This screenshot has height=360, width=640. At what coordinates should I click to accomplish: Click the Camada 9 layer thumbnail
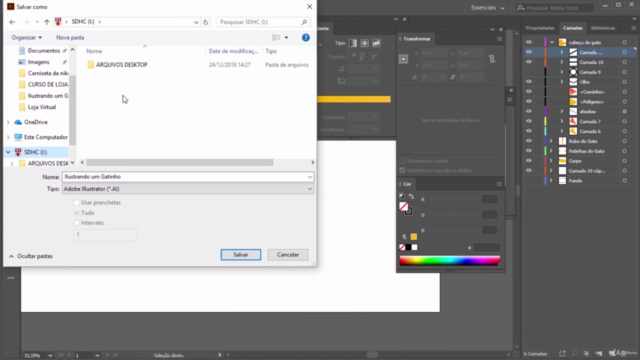[x=573, y=72]
